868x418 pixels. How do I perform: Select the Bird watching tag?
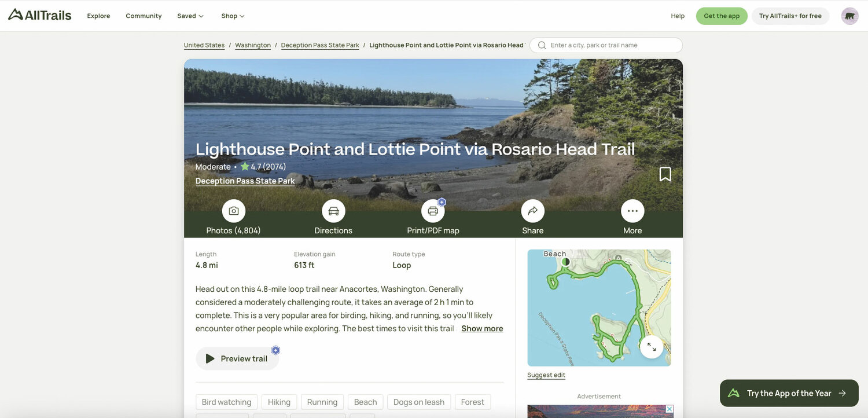click(226, 402)
